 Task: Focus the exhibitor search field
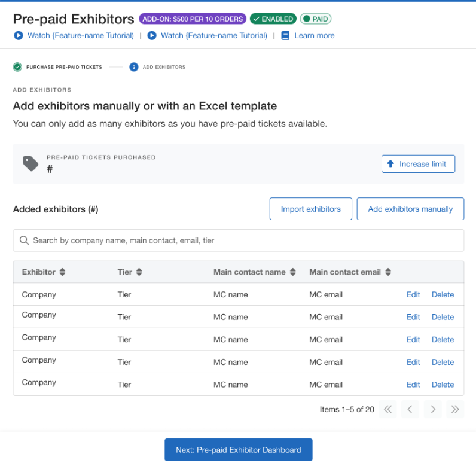(x=238, y=240)
